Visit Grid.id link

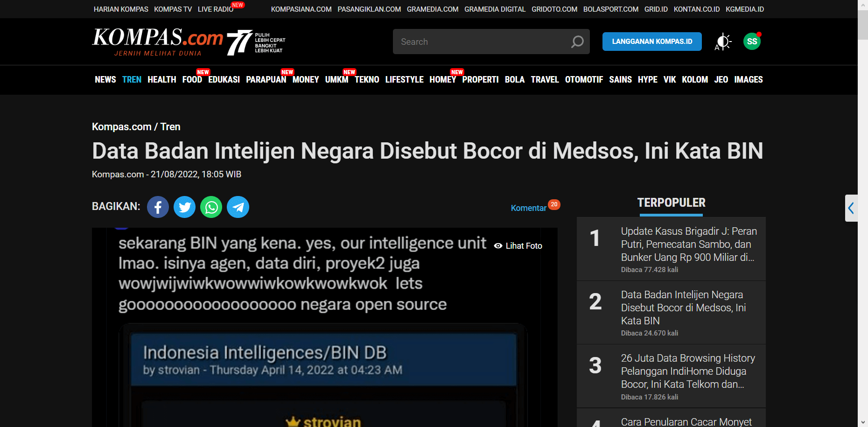656,9
